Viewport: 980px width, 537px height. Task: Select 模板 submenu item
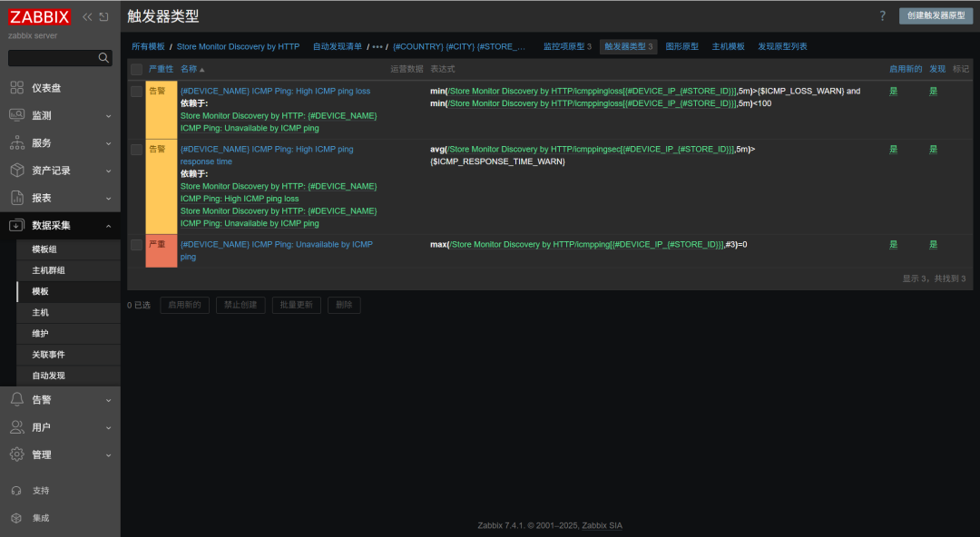(68, 291)
